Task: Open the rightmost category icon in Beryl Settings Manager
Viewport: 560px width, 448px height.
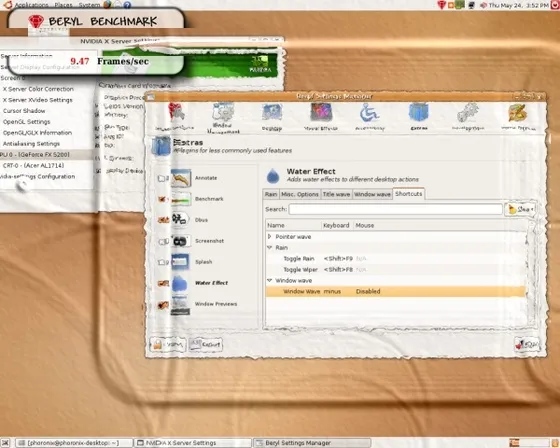Action: coord(518,113)
